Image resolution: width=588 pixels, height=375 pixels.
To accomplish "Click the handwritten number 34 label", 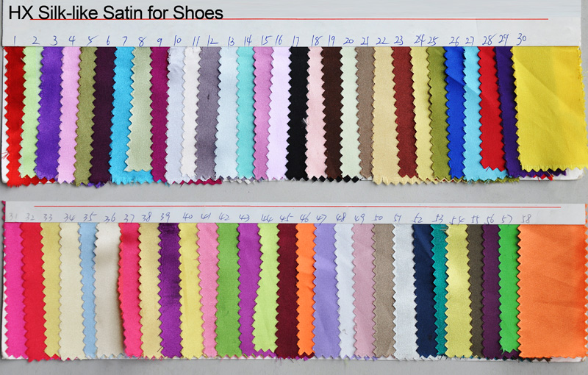I will pos(69,217).
